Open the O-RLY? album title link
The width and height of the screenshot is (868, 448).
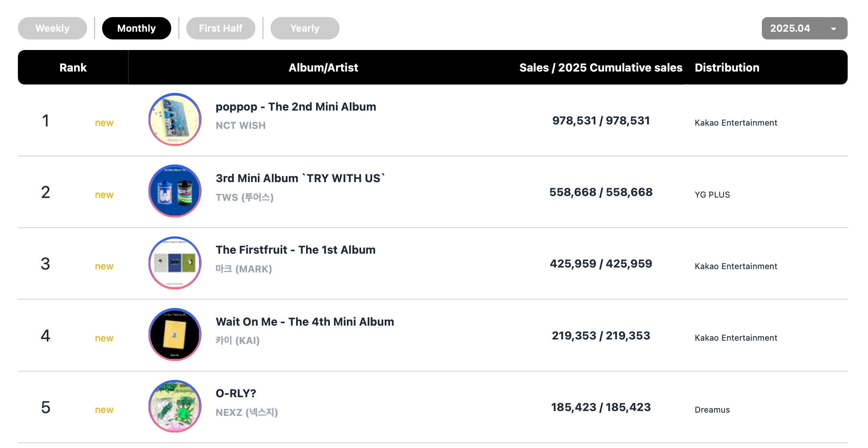click(x=236, y=394)
